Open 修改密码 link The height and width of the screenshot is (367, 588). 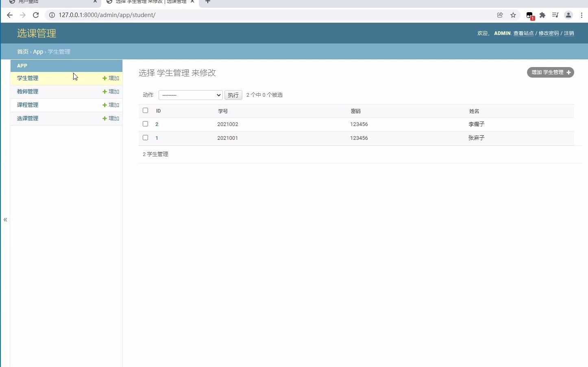click(549, 33)
